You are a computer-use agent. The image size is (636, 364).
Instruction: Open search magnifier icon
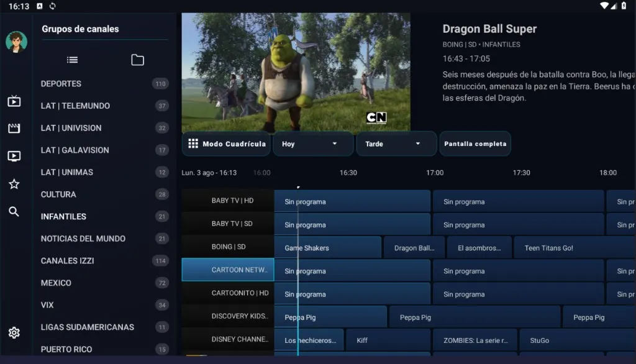pyautogui.click(x=14, y=211)
